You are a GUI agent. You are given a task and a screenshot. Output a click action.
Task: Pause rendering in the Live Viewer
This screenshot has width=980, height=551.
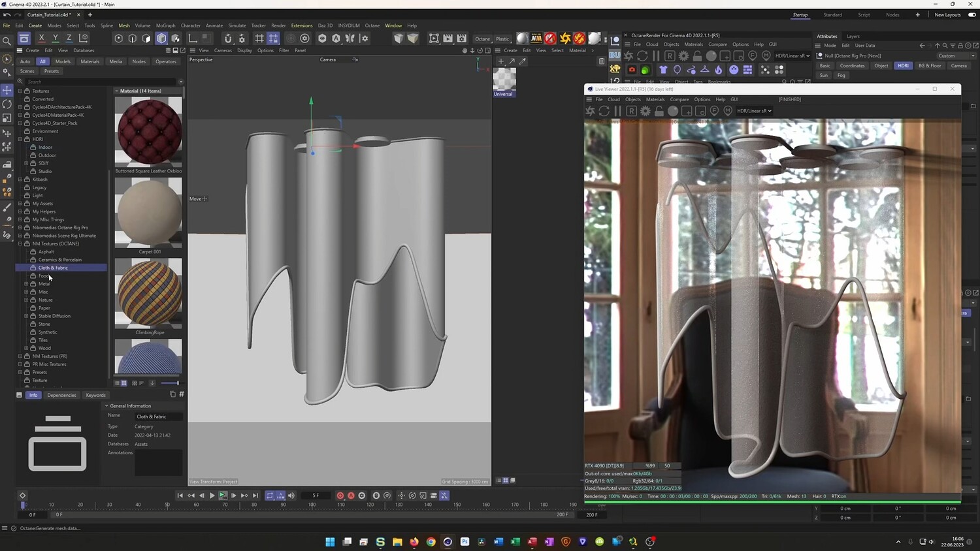pos(618,111)
